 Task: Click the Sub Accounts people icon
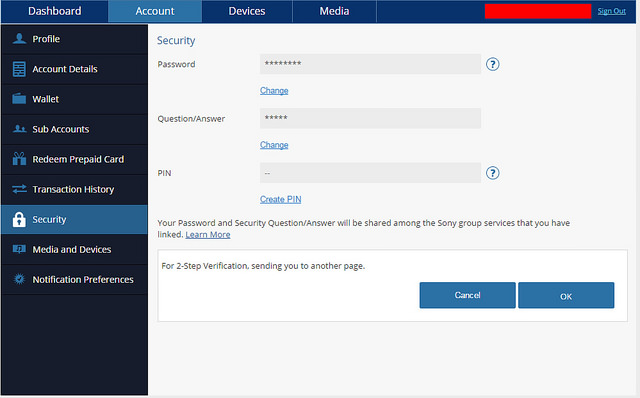click(x=19, y=129)
